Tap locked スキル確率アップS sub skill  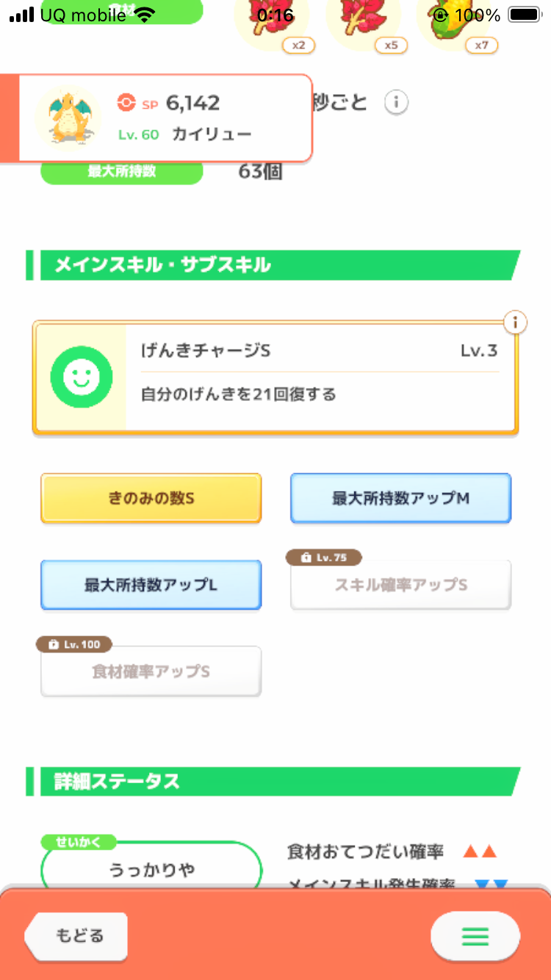coord(400,586)
